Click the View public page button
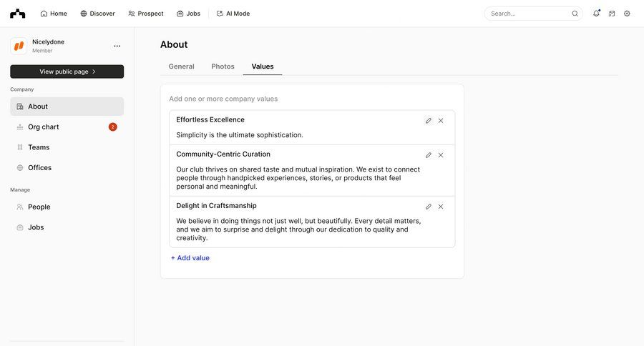Image resolution: width=644 pixels, height=346 pixels. 67,71
